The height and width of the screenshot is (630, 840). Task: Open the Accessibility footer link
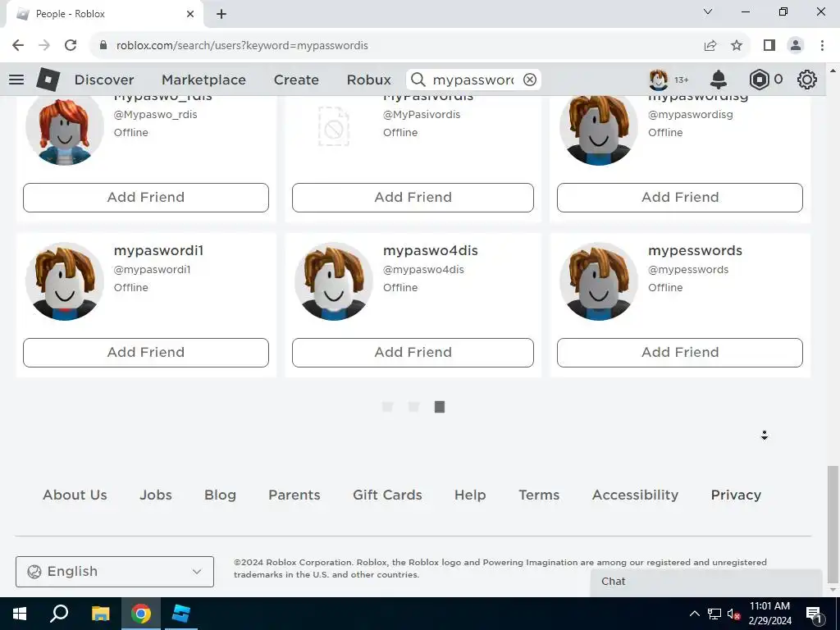(x=636, y=495)
